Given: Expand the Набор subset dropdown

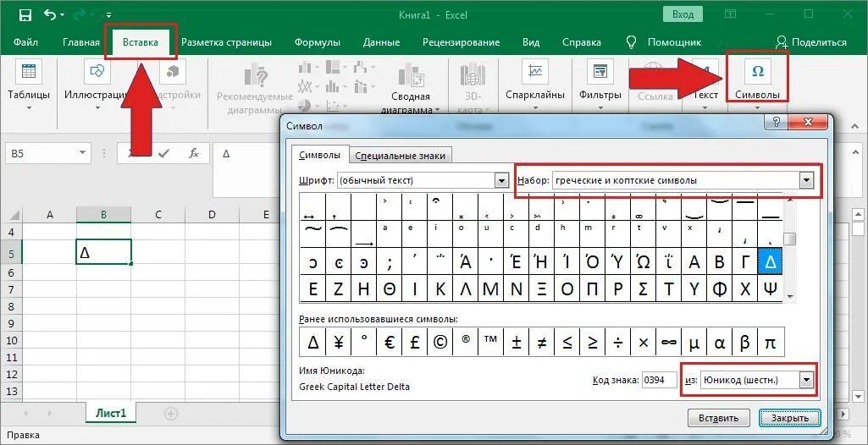Looking at the screenshot, I should point(806,180).
